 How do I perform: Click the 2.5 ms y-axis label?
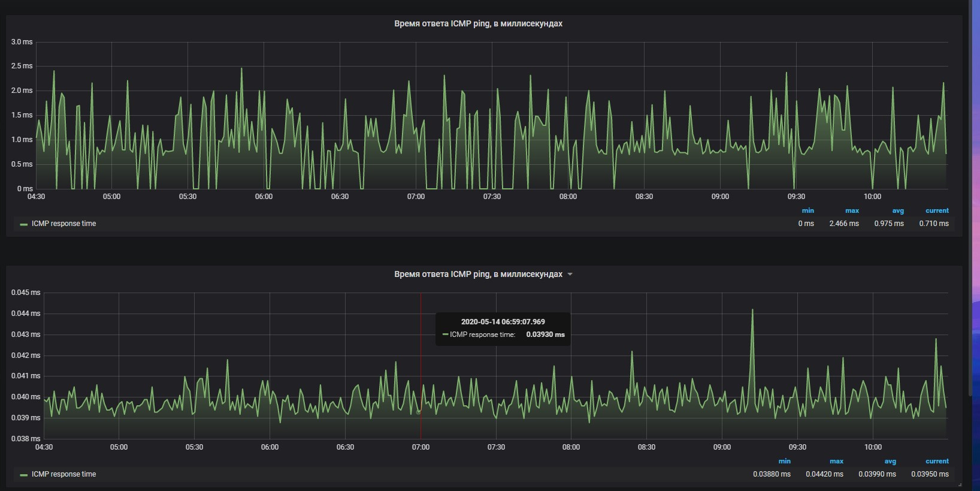[x=22, y=66]
